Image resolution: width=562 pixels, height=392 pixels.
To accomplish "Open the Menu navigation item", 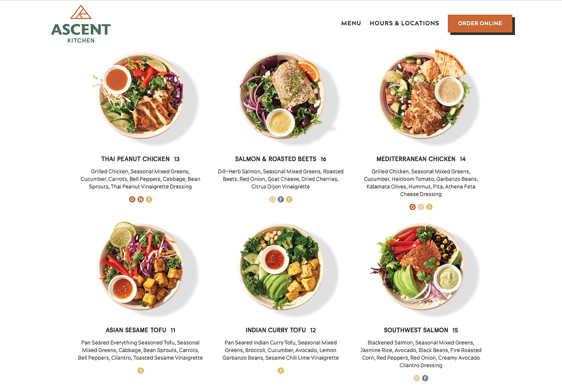I will [351, 23].
